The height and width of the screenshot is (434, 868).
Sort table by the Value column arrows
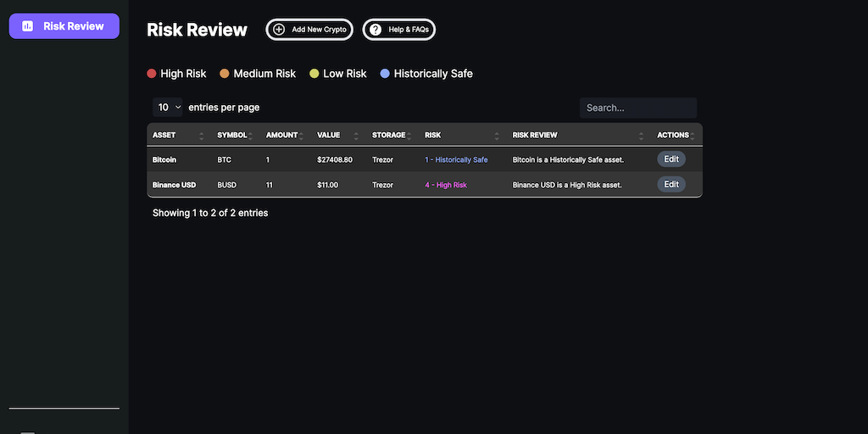[356, 136]
